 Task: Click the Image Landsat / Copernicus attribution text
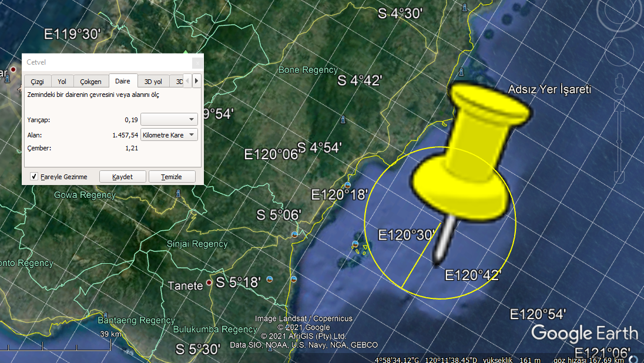pos(304,318)
